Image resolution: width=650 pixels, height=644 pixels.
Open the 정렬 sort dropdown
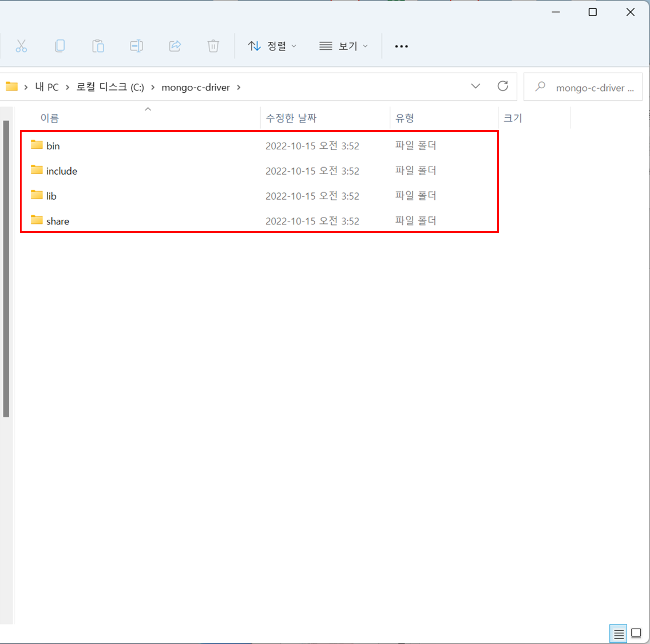click(x=272, y=46)
